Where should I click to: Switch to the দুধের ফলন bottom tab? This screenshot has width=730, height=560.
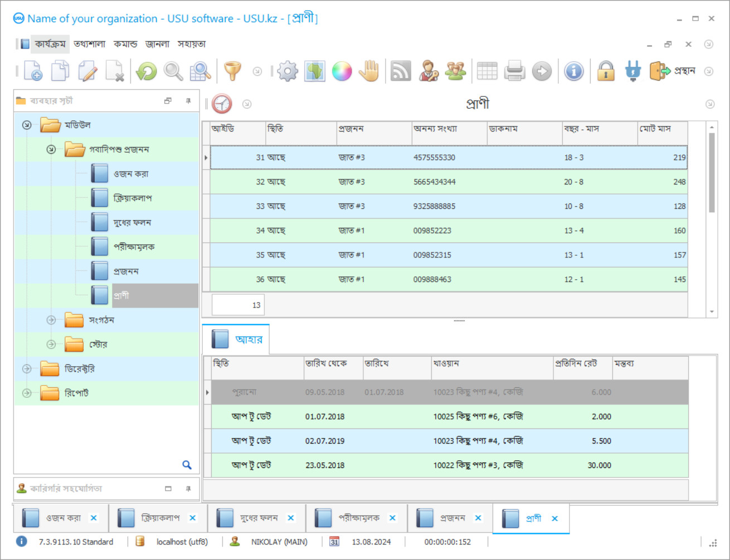259,518
